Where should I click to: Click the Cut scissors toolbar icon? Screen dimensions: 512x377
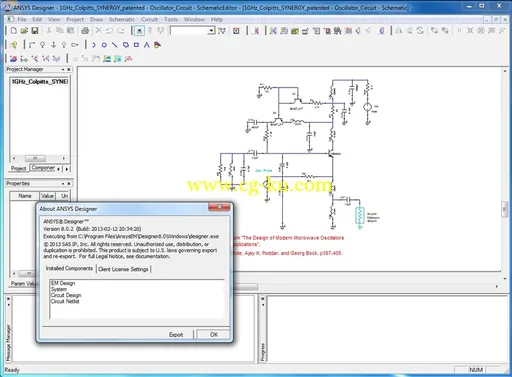point(49,31)
